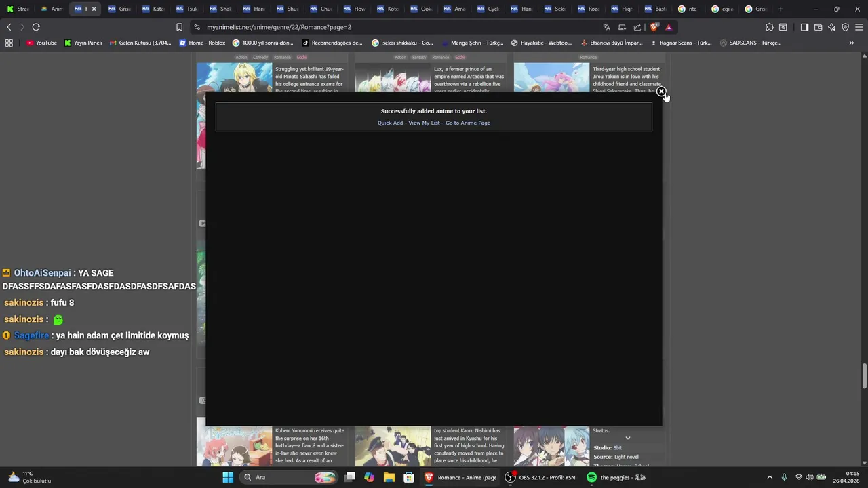Open the Manga Şehri bookmark
The image size is (868, 488).
472,43
